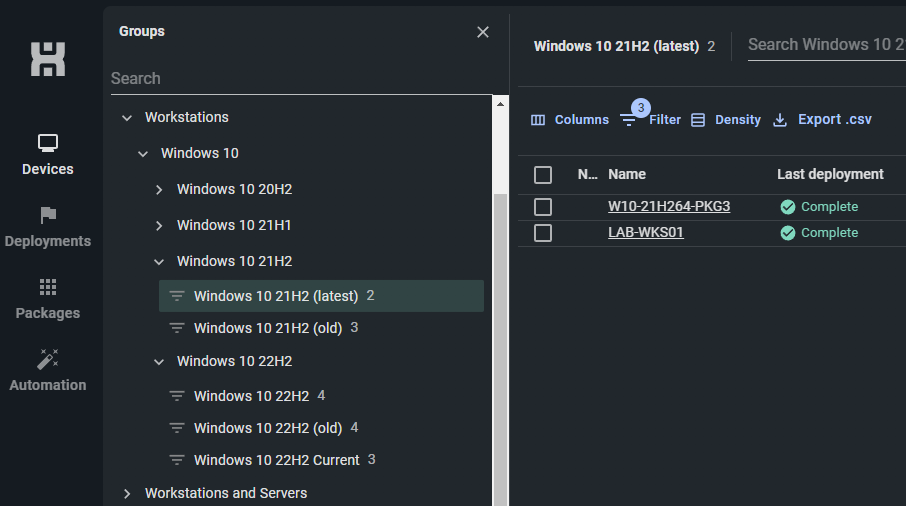Close the Groups panel

[x=483, y=32]
